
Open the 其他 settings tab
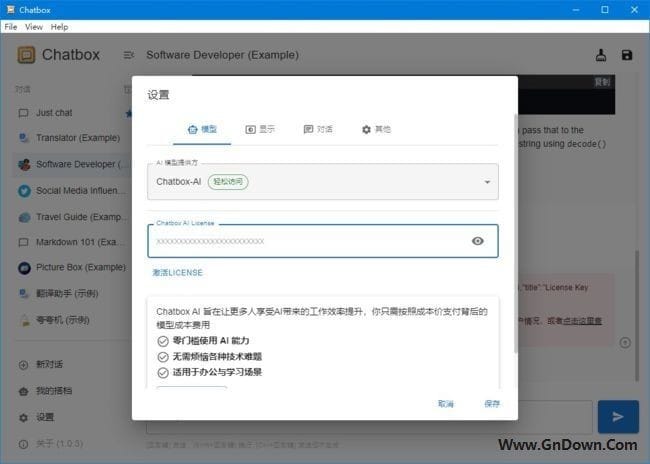coord(376,130)
